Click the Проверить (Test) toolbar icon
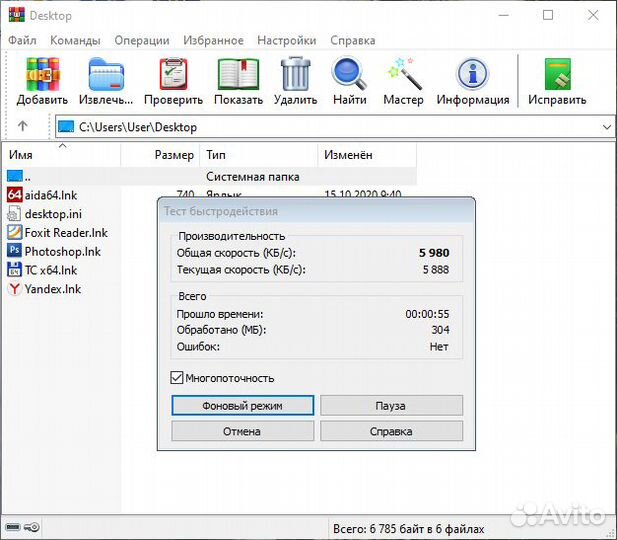 173,76
